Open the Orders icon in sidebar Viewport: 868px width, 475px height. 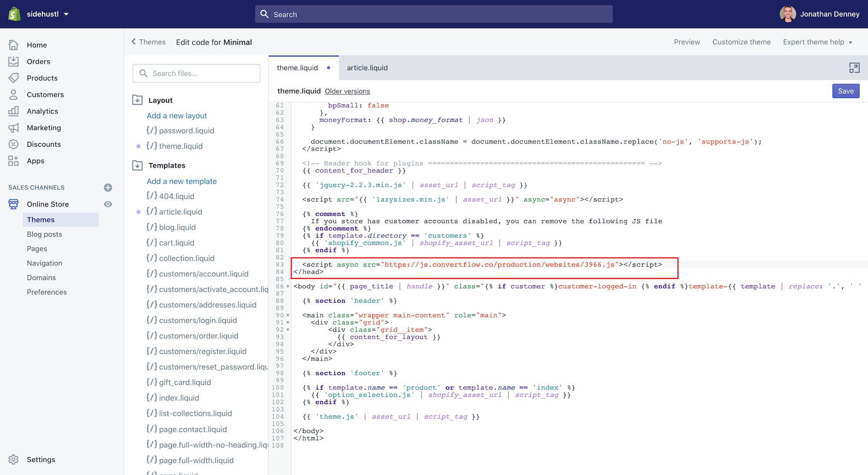click(13, 62)
